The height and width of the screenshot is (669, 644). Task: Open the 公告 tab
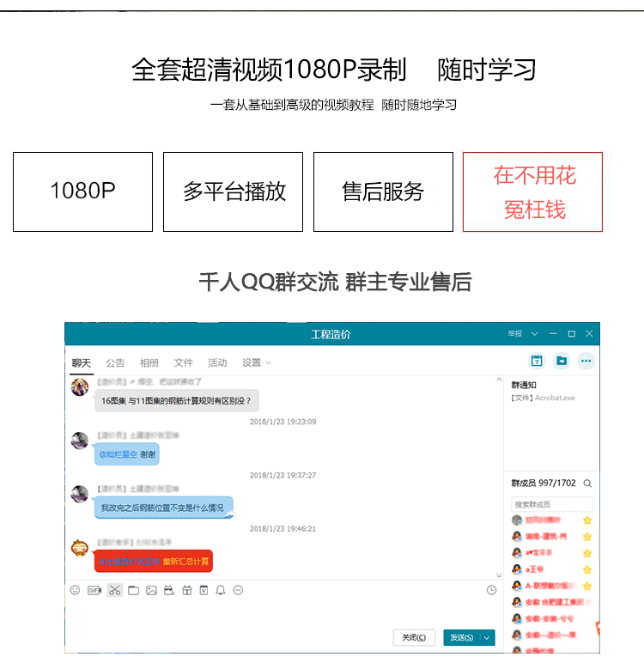pos(115,362)
